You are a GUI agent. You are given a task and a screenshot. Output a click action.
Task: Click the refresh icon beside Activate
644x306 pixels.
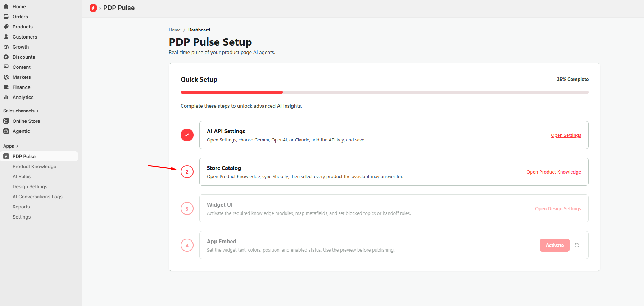(577, 245)
